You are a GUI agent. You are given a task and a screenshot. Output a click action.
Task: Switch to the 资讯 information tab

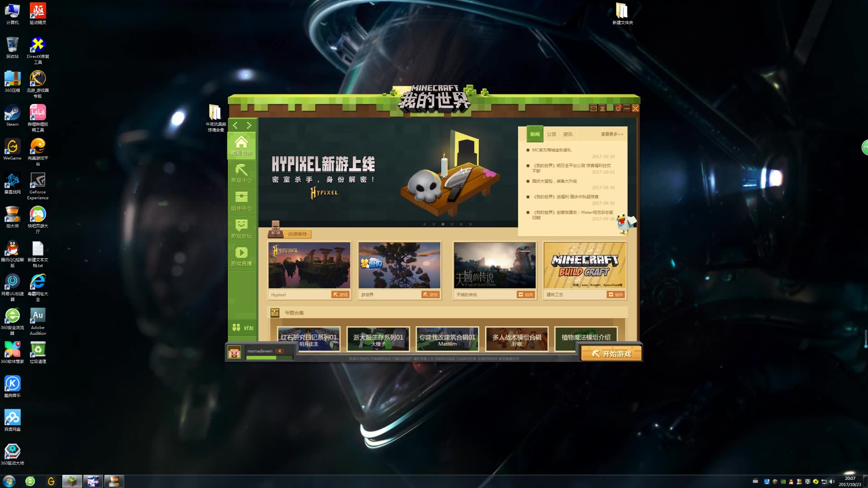568,134
